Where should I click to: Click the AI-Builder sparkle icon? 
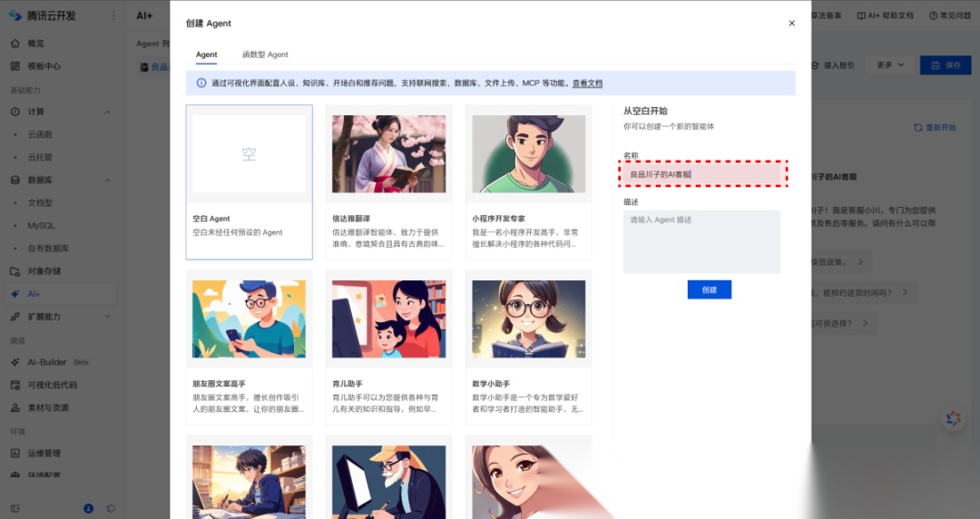pyautogui.click(x=15, y=362)
